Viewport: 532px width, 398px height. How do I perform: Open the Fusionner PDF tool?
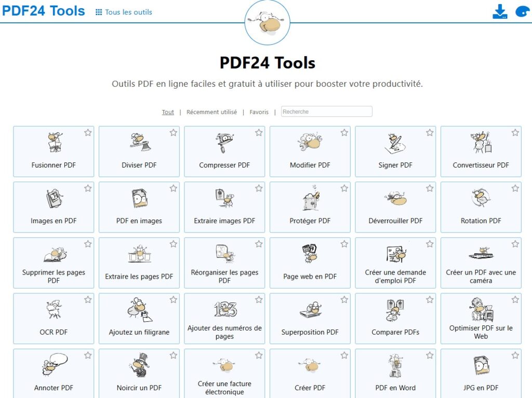pyautogui.click(x=53, y=151)
